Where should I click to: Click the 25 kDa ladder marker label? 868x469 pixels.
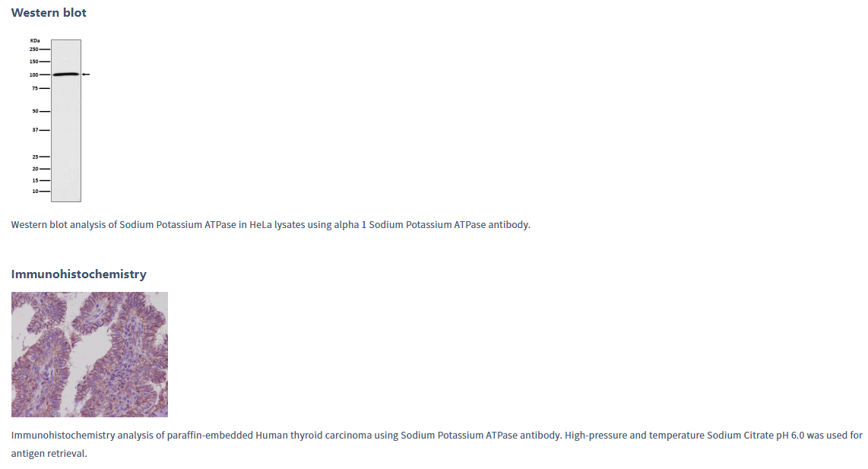[35, 157]
